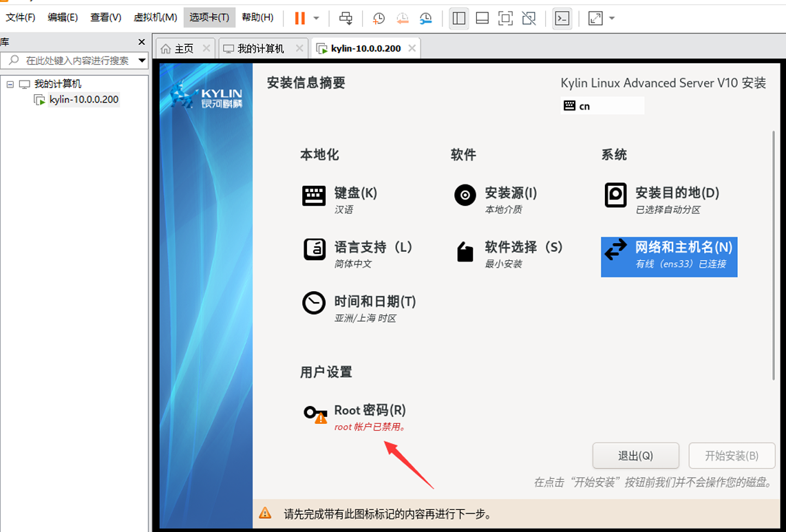Open snapshot manager wrench clock icon
This screenshot has width=786, height=532.
[425, 19]
